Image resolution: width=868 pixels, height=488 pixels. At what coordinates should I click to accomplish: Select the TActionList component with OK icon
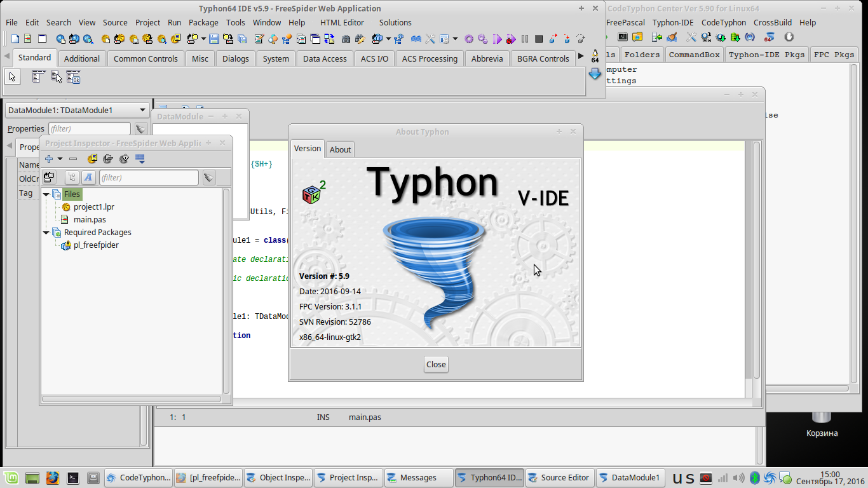click(74, 77)
